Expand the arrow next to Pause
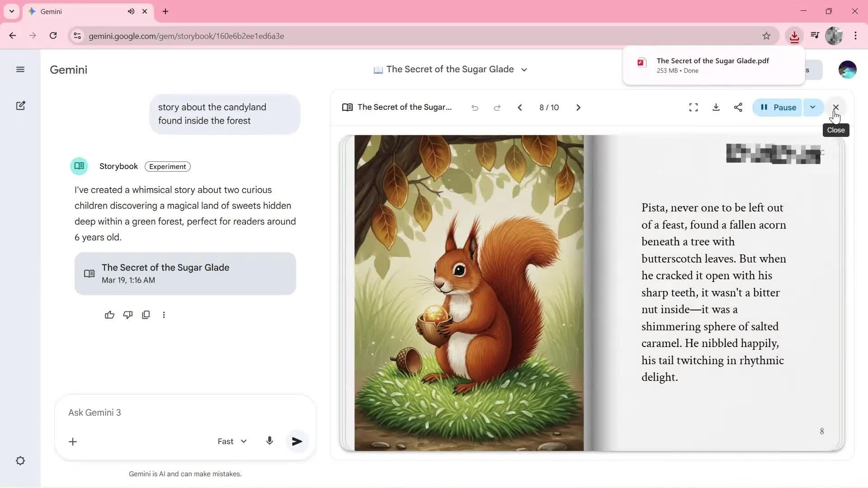The image size is (868, 488). tap(812, 108)
